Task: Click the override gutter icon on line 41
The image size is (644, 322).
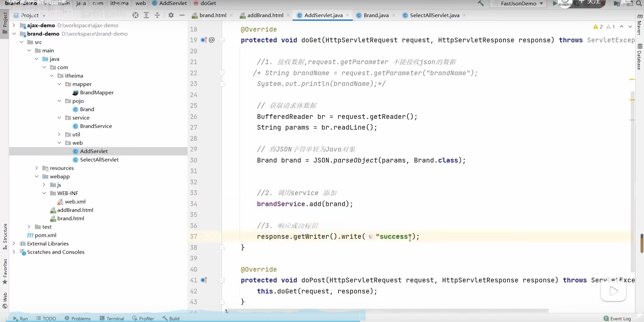Action: (204, 280)
